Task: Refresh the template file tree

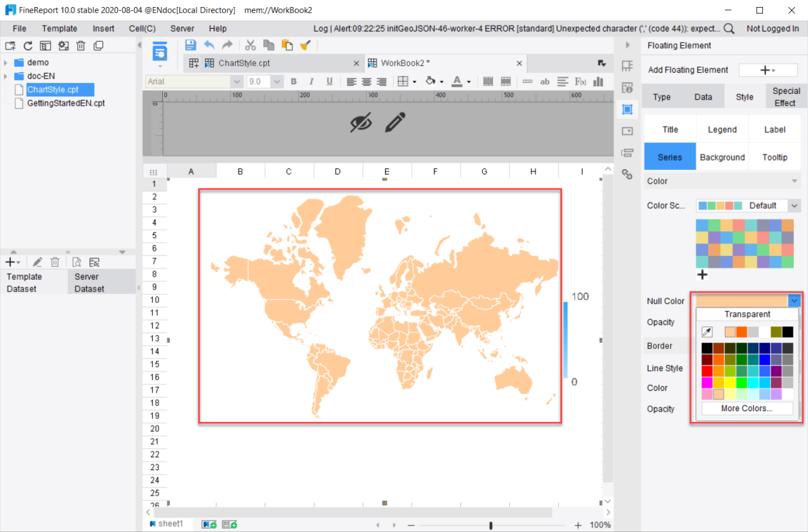Action: (28, 46)
